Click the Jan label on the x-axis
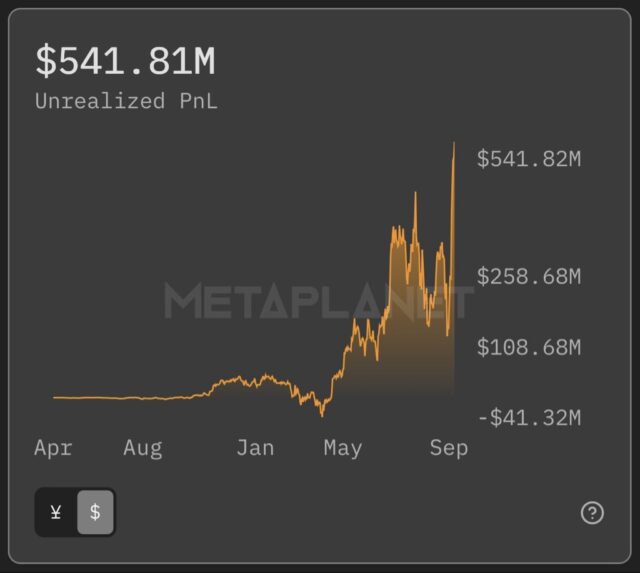Viewport: 640px width, 573px height. [x=255, y=448]
